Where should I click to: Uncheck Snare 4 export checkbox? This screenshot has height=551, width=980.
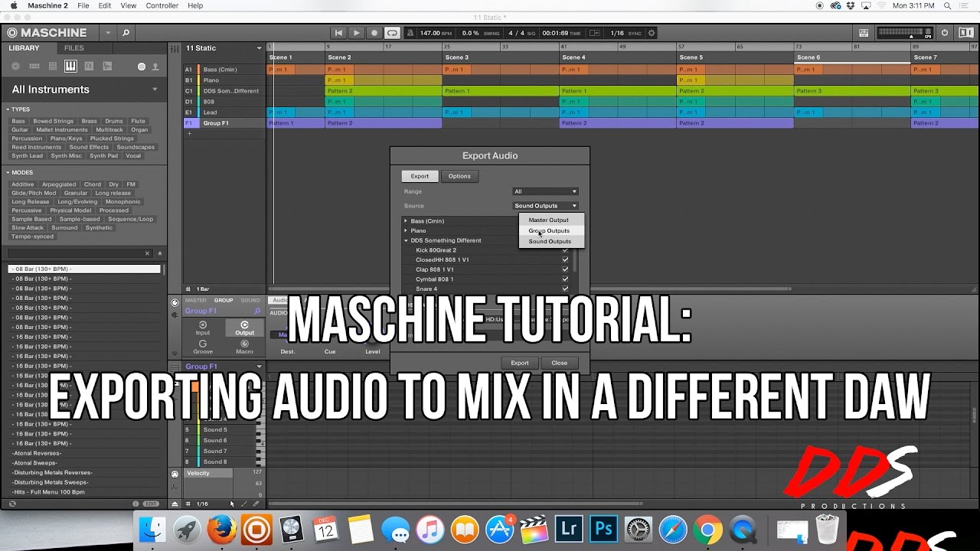566,289
